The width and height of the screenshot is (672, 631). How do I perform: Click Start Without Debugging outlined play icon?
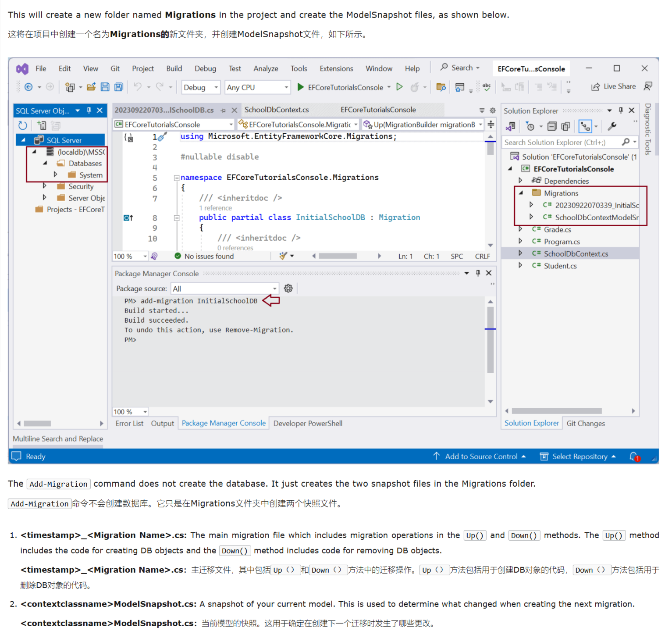pos(399,87)
